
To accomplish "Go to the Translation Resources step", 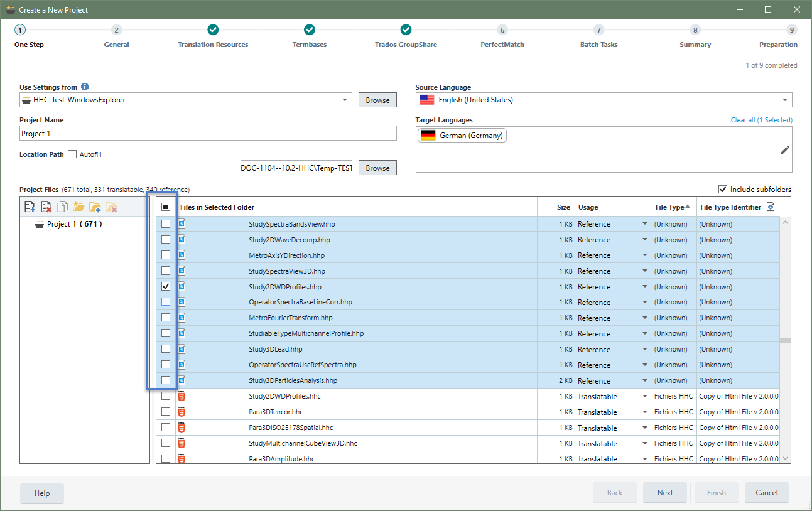I will (213, 37).
